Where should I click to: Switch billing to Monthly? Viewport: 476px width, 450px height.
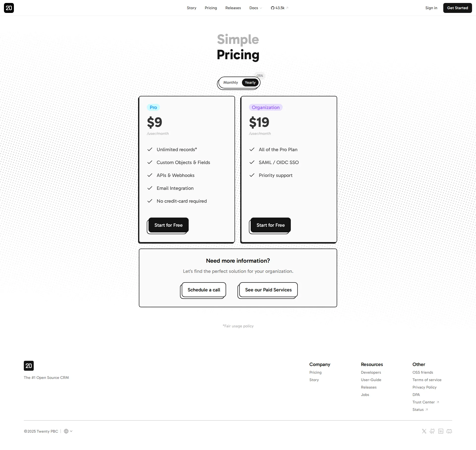230,83
